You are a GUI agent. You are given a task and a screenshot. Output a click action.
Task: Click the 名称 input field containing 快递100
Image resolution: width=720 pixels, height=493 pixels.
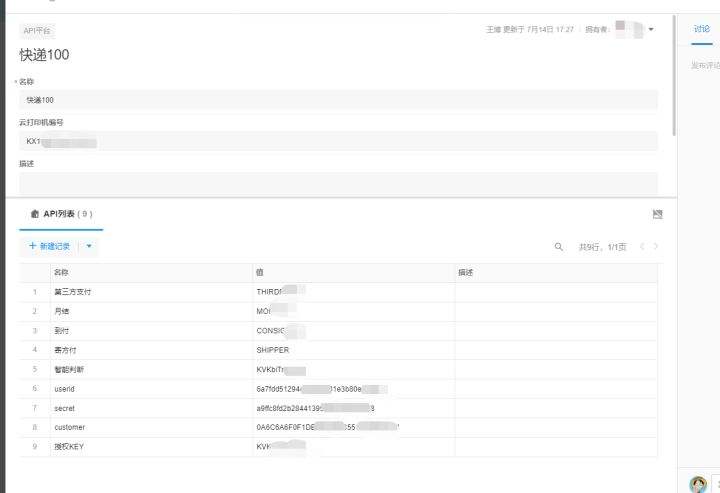338,100
